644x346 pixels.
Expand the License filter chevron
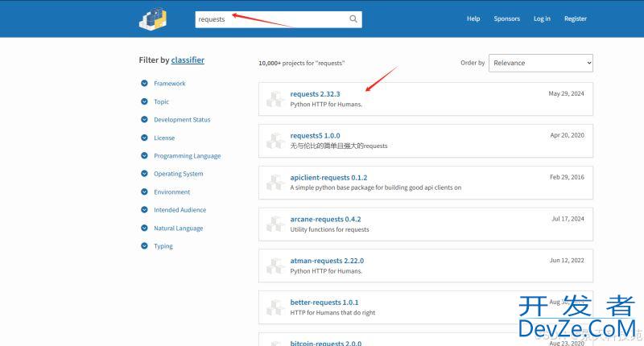(144, 138)
